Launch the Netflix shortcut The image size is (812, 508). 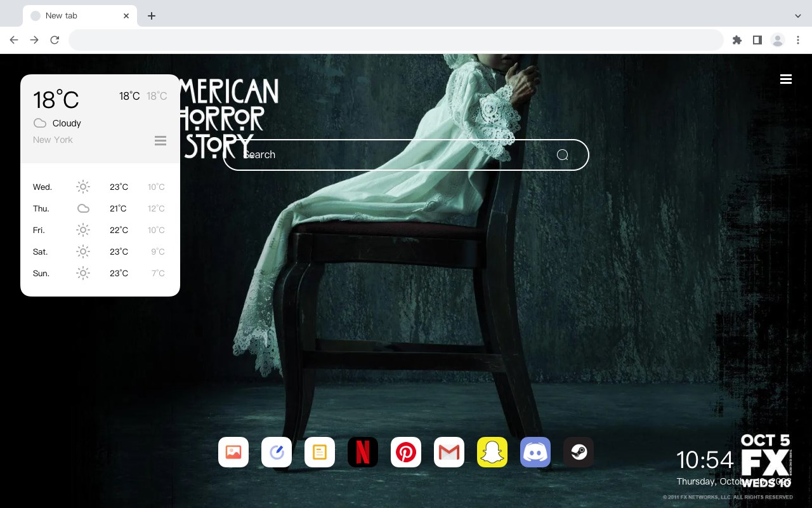363,452
